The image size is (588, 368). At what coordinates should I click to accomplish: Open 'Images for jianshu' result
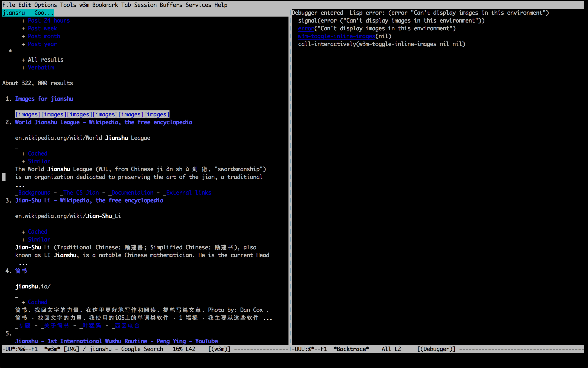[44, 99]
